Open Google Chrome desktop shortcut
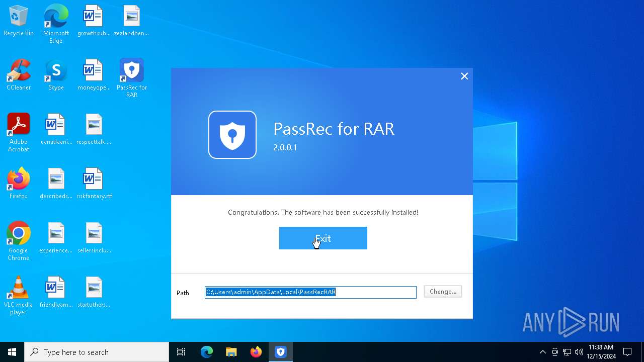This screenshot has width=644, height=362. (x=19, y=241)
